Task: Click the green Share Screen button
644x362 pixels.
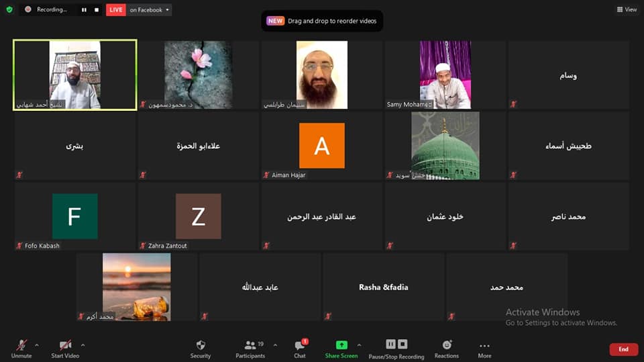Action: [x=341, y=349]
